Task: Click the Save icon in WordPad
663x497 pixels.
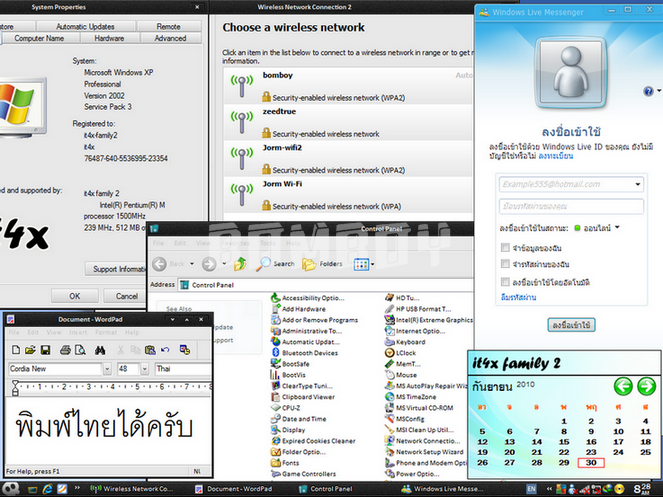Action: tap(45, 350)
